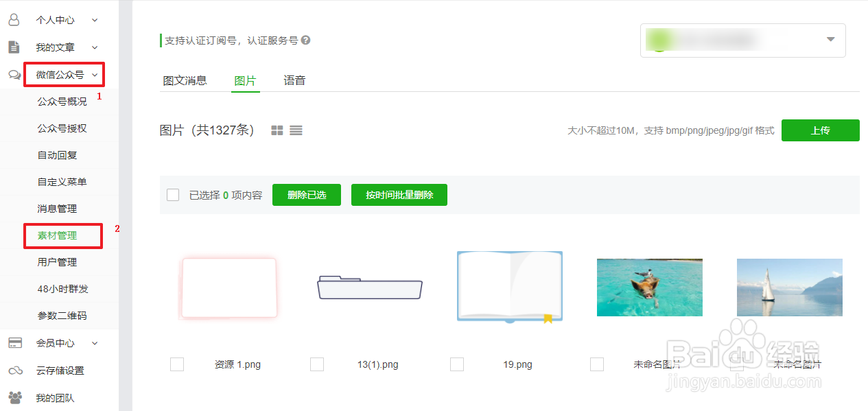Click the help question mark icon
Screen dimensions: 868x411
click(305, 40)
